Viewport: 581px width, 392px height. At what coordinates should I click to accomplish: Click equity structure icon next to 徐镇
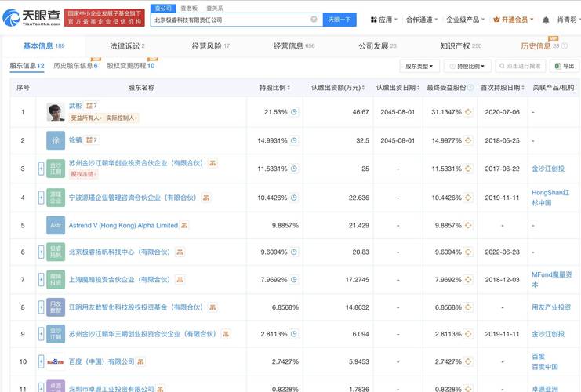(x=92, y=140)
